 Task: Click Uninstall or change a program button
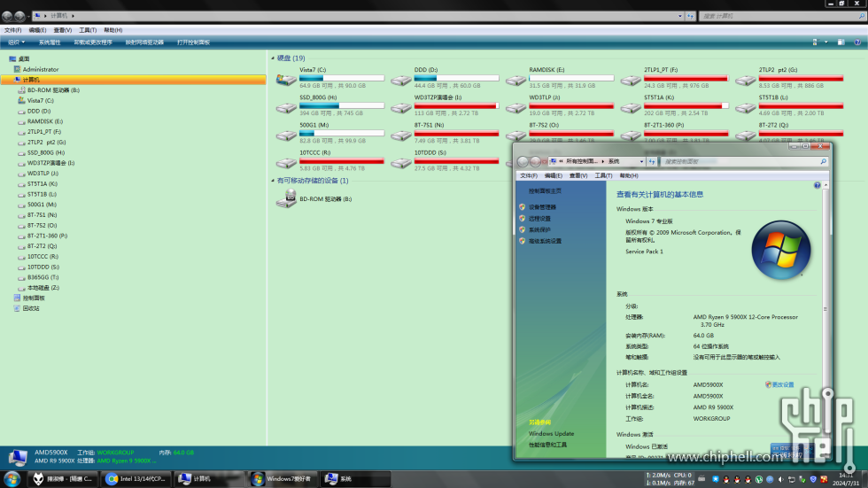(93, 42)
